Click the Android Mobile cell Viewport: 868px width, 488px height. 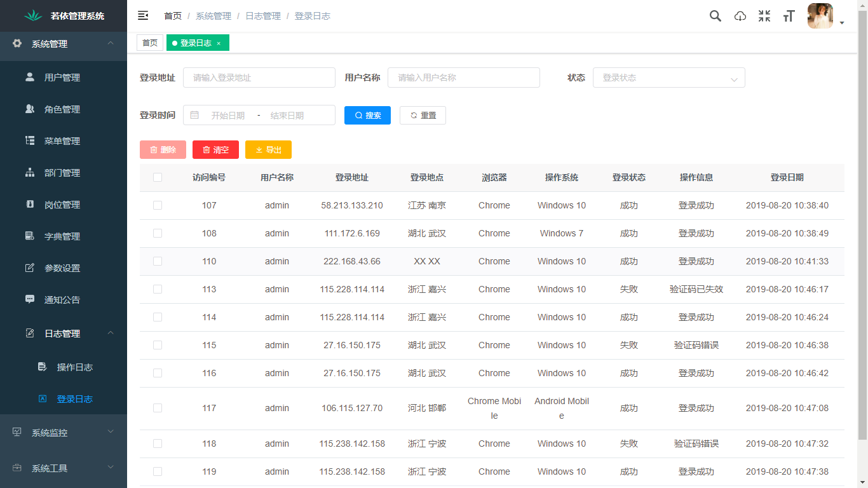[562, 409]
